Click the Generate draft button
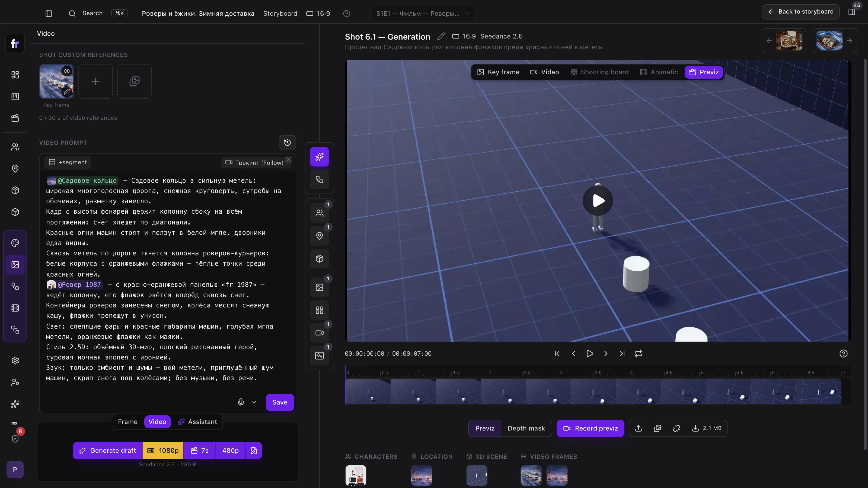The height and width of the screenshot is (488, 868). tap(108, 451)
